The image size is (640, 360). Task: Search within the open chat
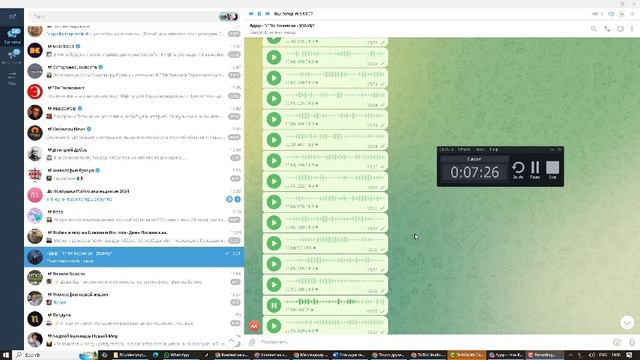pos(593,29)
